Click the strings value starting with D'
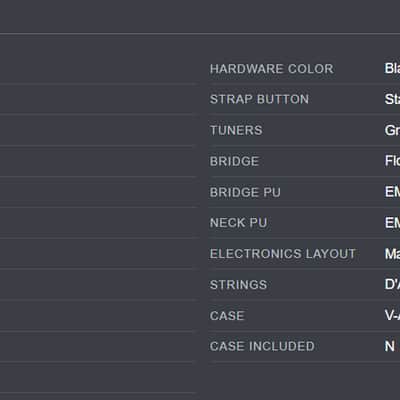This screenshot has width=400, height=400. pos(392,284)
